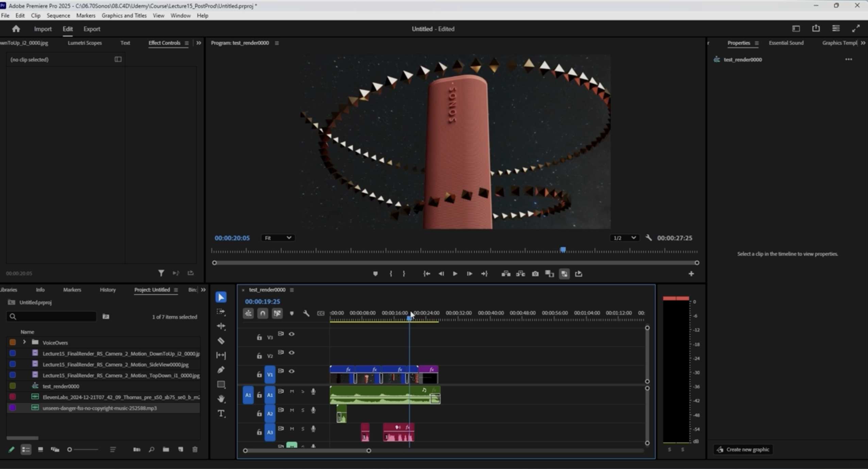The height and width of the screenshot is (469, 868).
Task: Select the Razor tool
Action: [x=221, y=341]
